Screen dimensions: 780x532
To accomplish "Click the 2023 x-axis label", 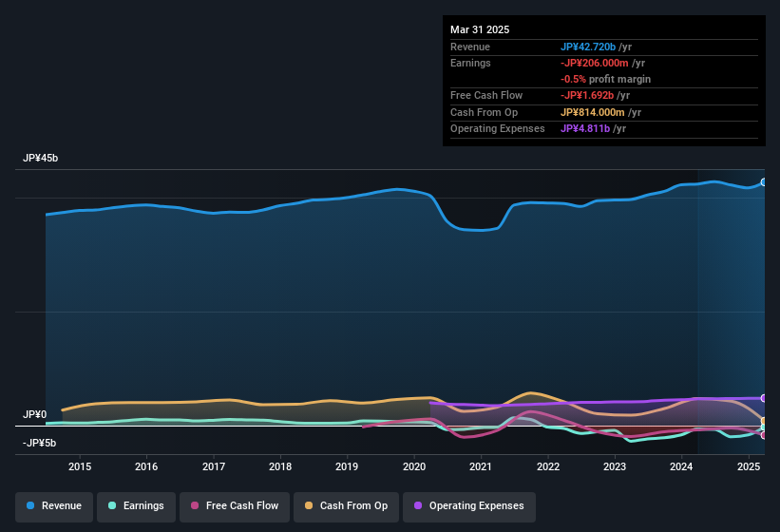I will coord(615,466).
